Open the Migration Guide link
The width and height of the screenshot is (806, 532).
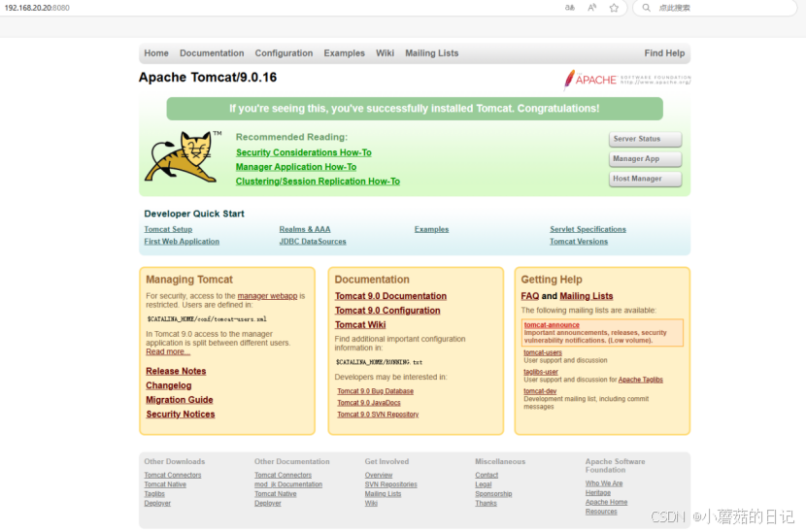click(180, 400)
